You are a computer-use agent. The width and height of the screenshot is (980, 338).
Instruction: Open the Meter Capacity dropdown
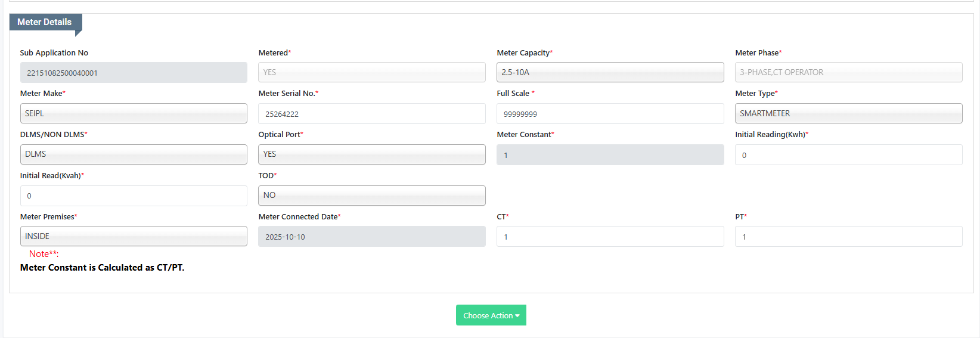point(610,72)
